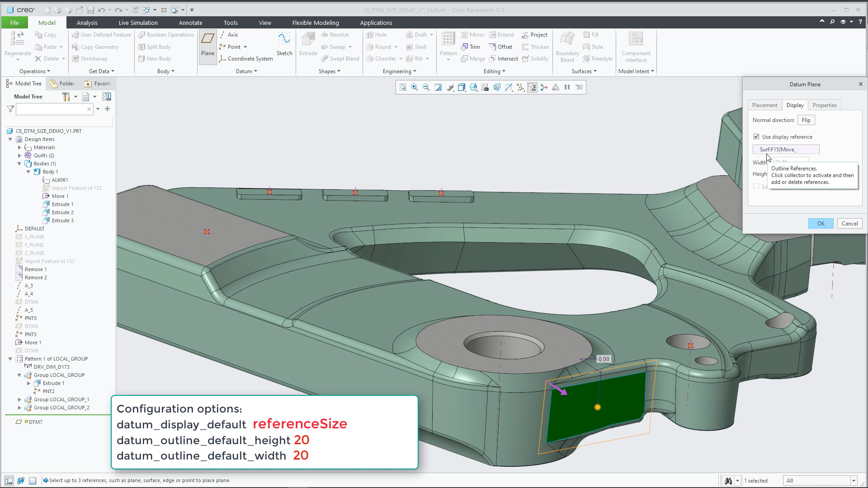Collapse the Design Items tree node
The height and width of the screenshot is (488, 868).
[10, 139]
